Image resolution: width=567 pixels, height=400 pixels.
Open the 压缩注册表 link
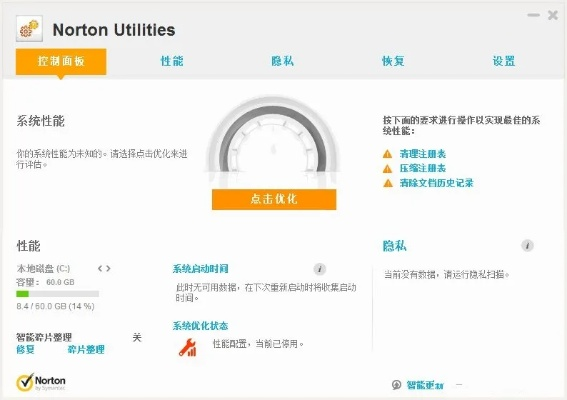pyautogui.click(x=423, y=168)
